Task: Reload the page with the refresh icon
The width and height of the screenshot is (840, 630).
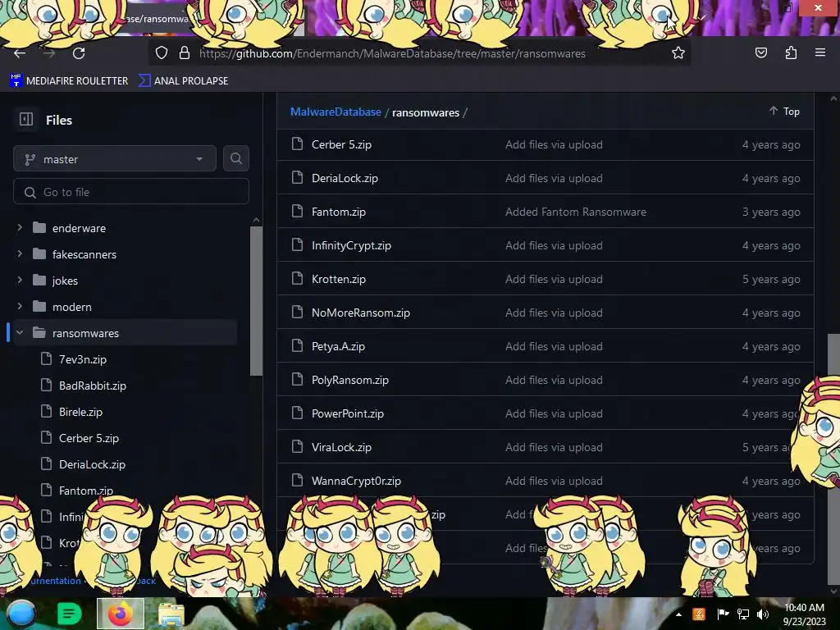Action: [x=79, y=53]
